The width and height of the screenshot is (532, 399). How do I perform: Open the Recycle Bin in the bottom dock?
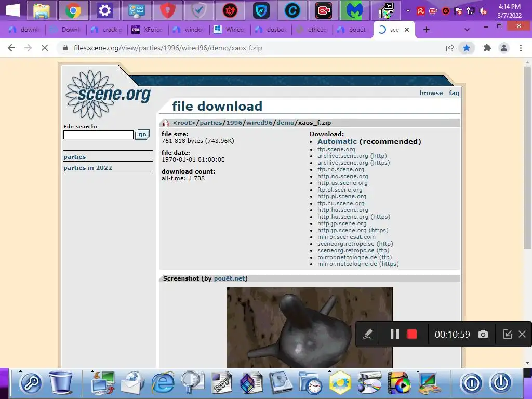coord(61,382)
